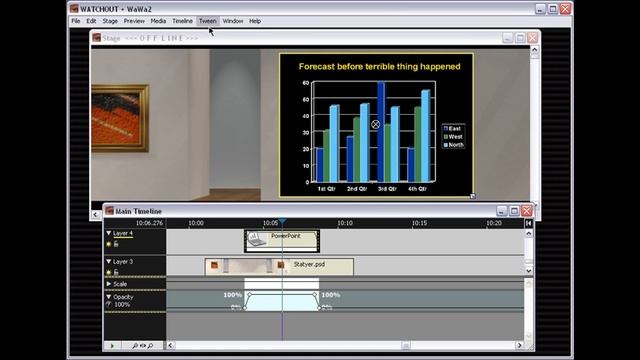This screenshot has height=360, width=640.
Task: Toggle Layer 3 visibility sun icon
Action: [x=109, y=272]
